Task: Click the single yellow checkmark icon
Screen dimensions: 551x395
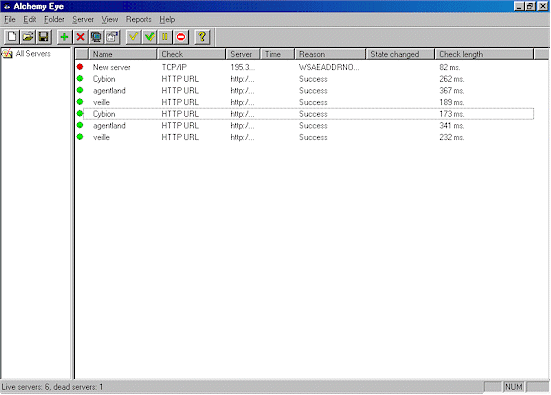Action: (x=133, y=37)
